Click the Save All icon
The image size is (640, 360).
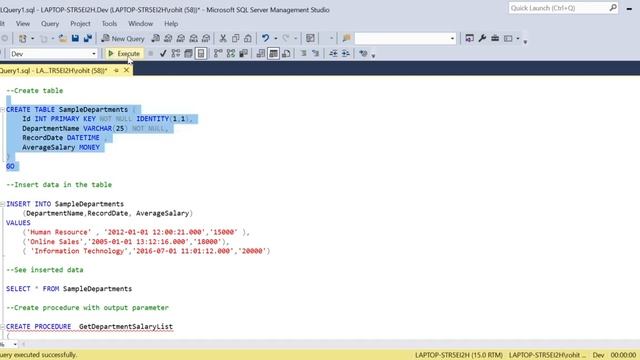coord(88,38)
